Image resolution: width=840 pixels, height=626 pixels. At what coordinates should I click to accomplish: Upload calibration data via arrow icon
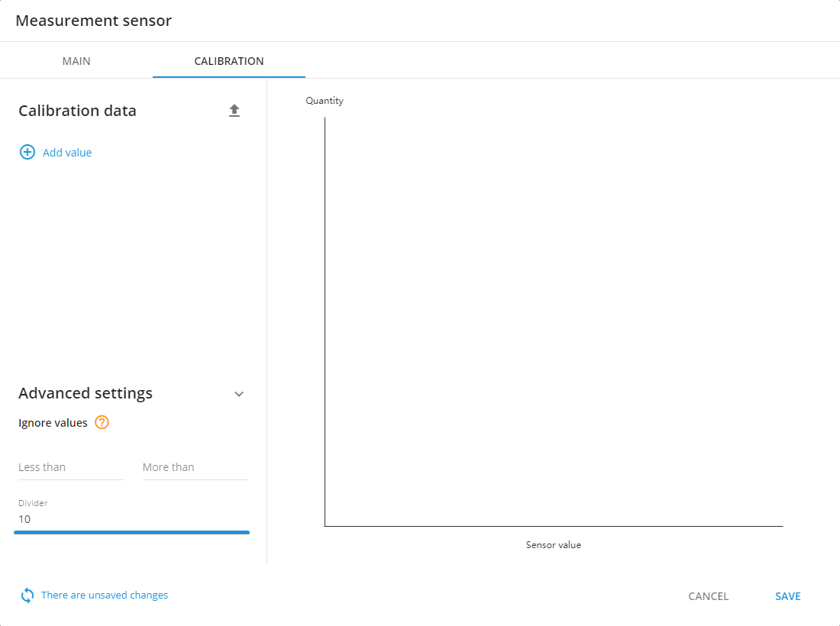(234, 111)
